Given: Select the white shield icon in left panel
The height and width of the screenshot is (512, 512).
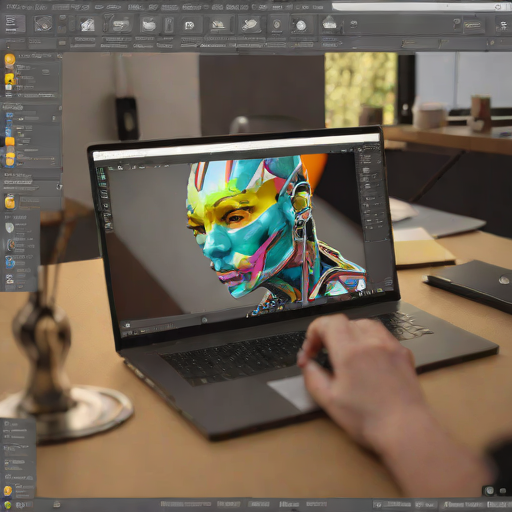Looking at the screenshot, I should click(x=10, y=228).
